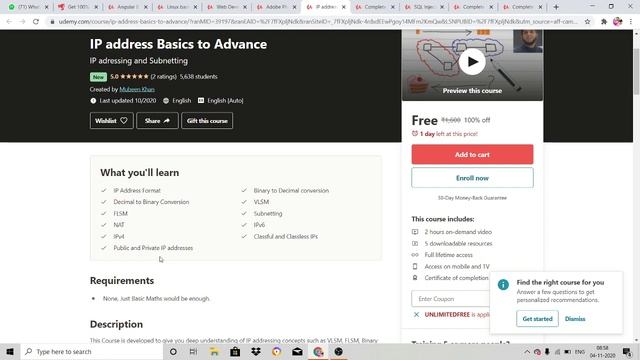Click 'Classful and Classless IPs' item
The image size is (640, 360).
pos(286,236)
